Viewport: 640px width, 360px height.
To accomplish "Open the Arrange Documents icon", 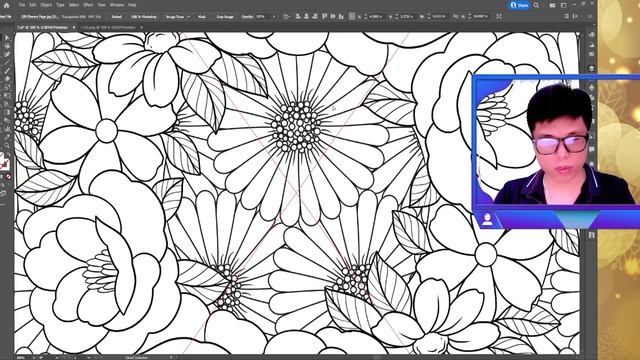I will (552, 5).
